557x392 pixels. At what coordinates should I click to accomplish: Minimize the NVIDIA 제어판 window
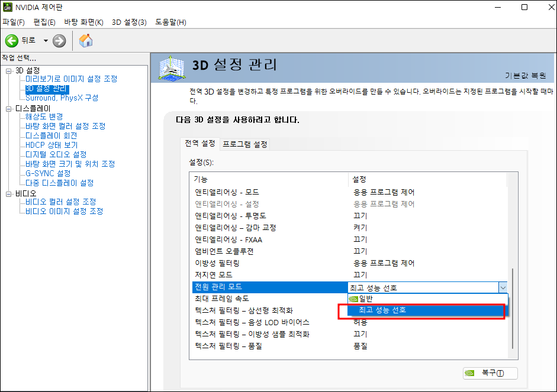(x=498, y=7)
